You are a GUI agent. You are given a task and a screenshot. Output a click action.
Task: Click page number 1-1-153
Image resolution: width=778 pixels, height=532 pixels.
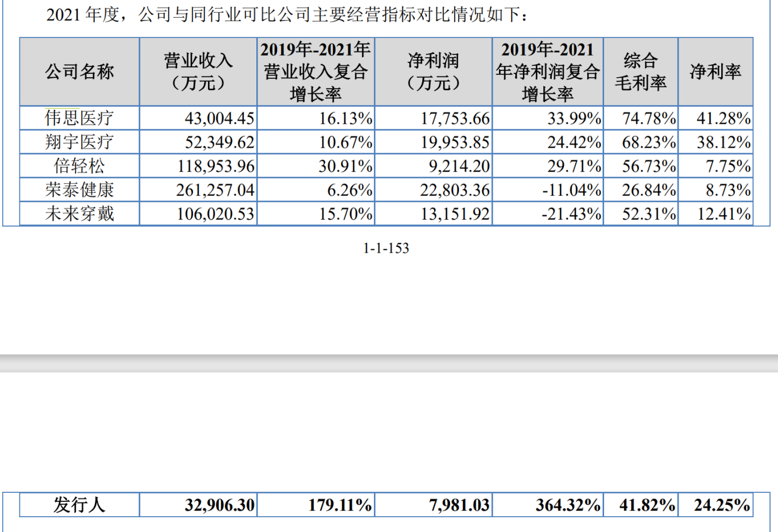(x=386, y=248)
